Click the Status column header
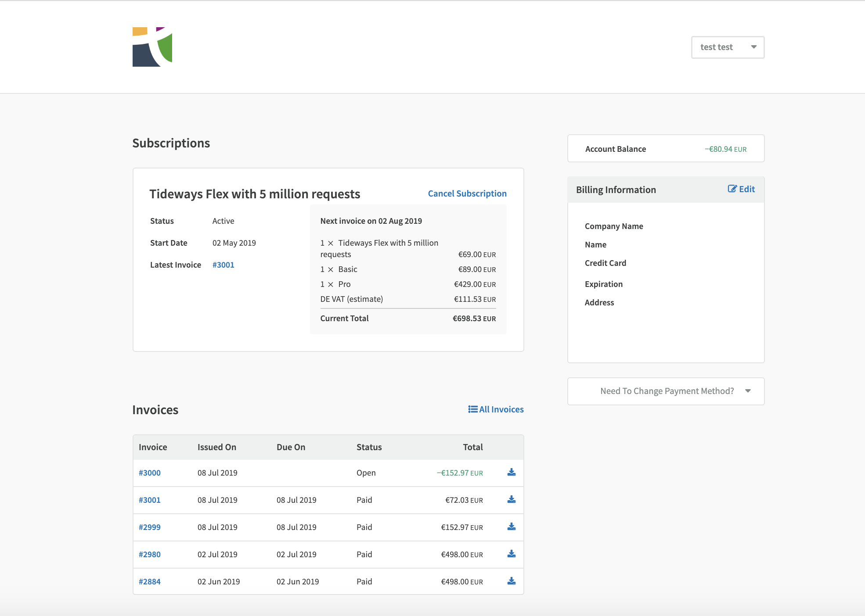The height and width of the screenshot is (616, 865). (x=369, y=447)
